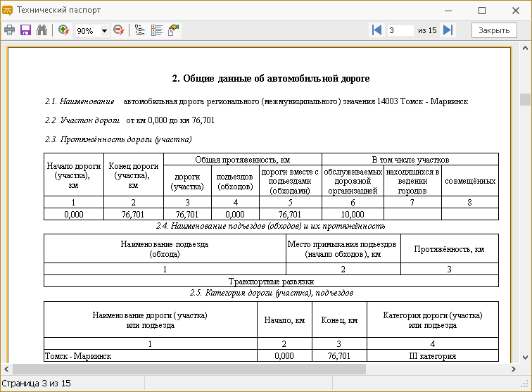Click 'Начало дороги (участка), км' header
The image size is (532, 392).
click(74, 175)
